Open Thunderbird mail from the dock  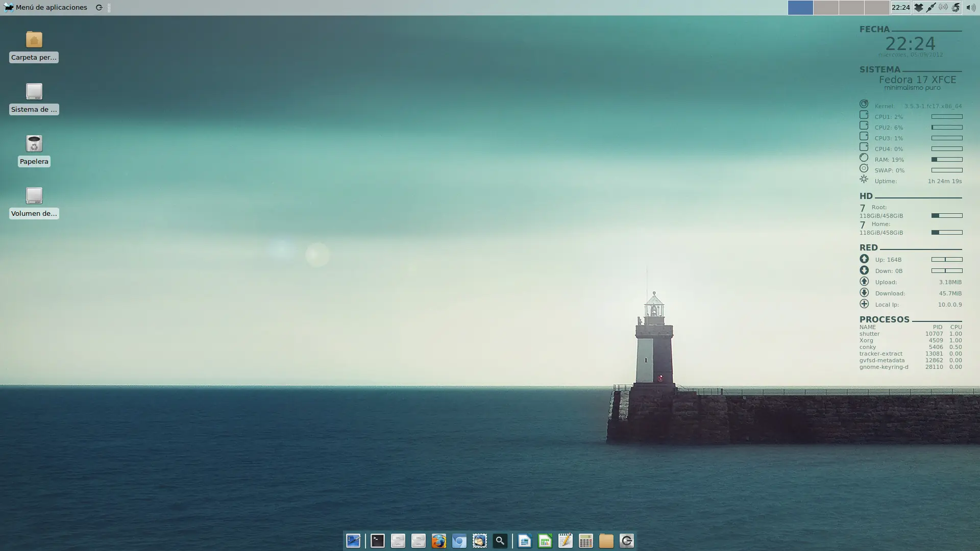480,541
